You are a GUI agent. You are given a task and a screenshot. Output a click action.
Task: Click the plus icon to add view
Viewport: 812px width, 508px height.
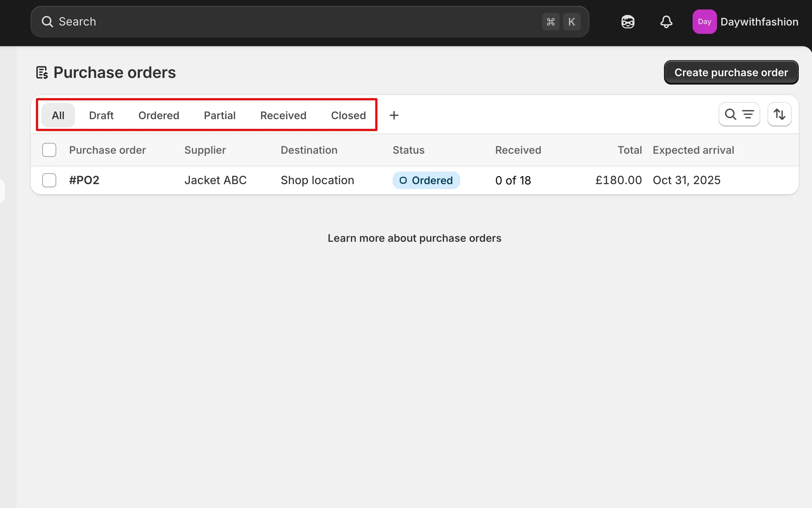coord(394,115)
